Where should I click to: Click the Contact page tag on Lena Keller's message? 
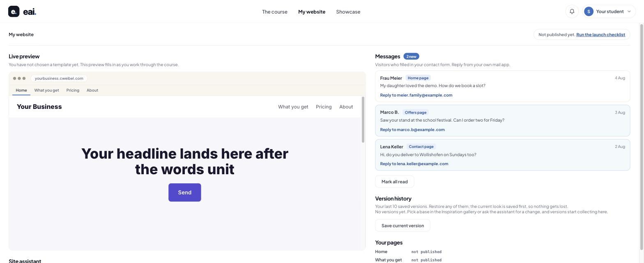pos(421,147)
